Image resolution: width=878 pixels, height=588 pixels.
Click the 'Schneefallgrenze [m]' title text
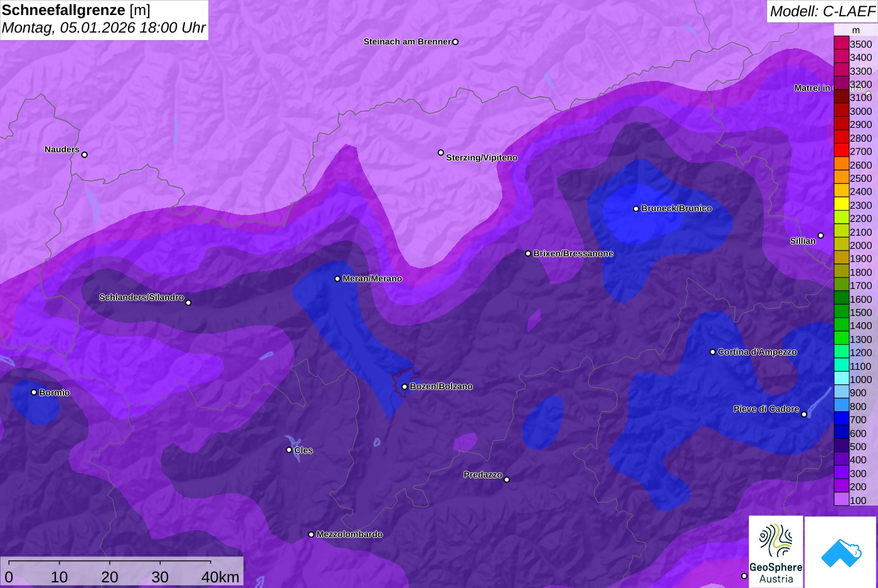tap(76, 10)
